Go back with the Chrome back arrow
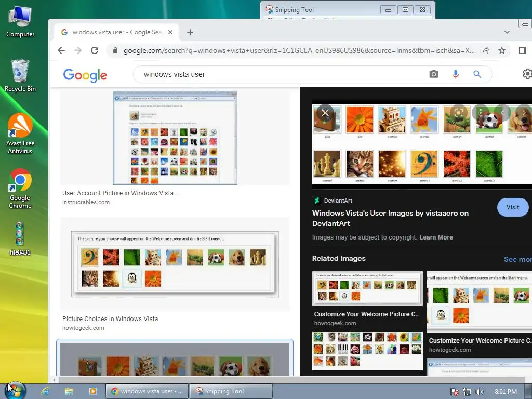Screen dimensions: 532x399 click(x=61, y=50)
